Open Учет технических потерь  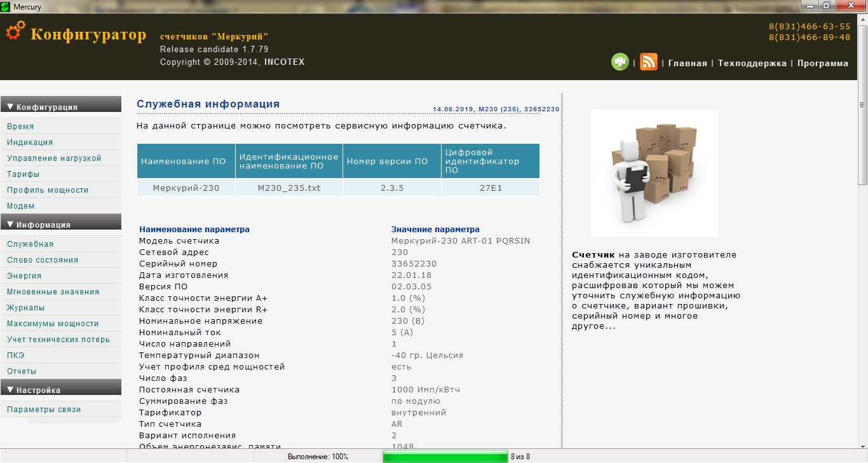pos(58,340)
